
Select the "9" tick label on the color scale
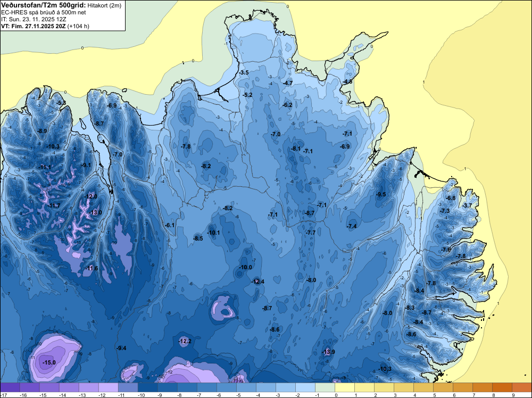pos(513,395)
